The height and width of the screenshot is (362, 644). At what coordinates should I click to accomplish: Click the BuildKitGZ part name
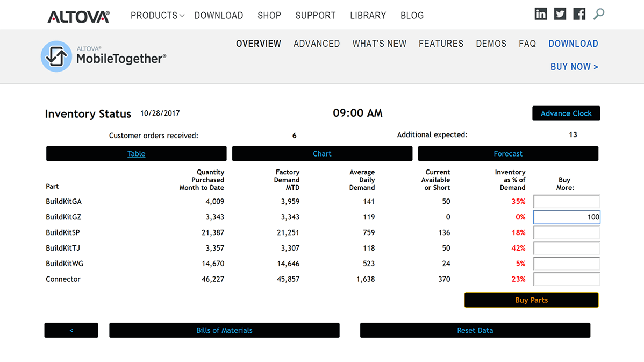tap(63, 217)
